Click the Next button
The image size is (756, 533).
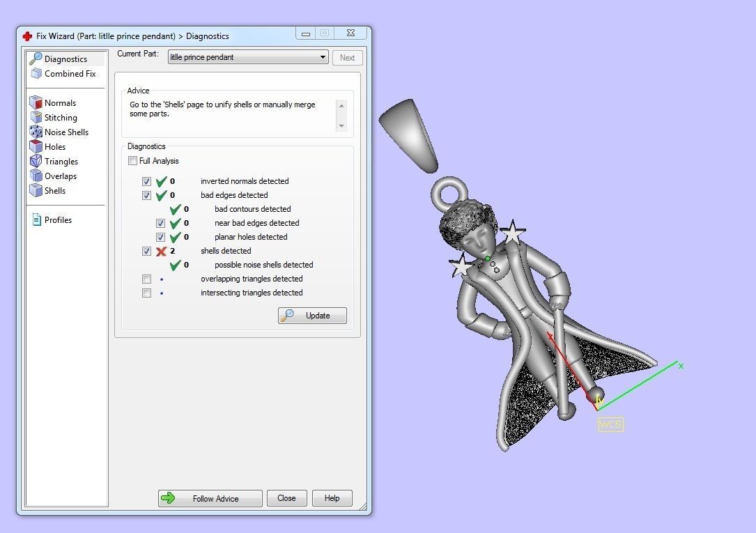click(x=347, y=57)
